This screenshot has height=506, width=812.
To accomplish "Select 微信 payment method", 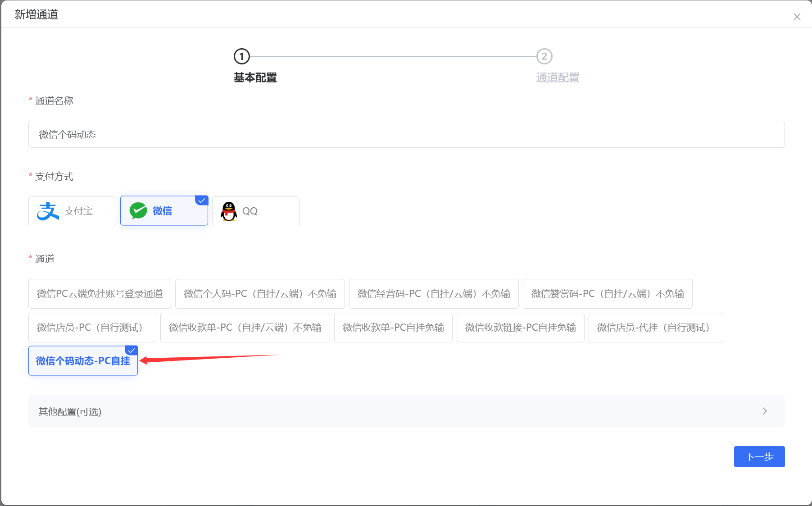I will [x=164, y=211].
